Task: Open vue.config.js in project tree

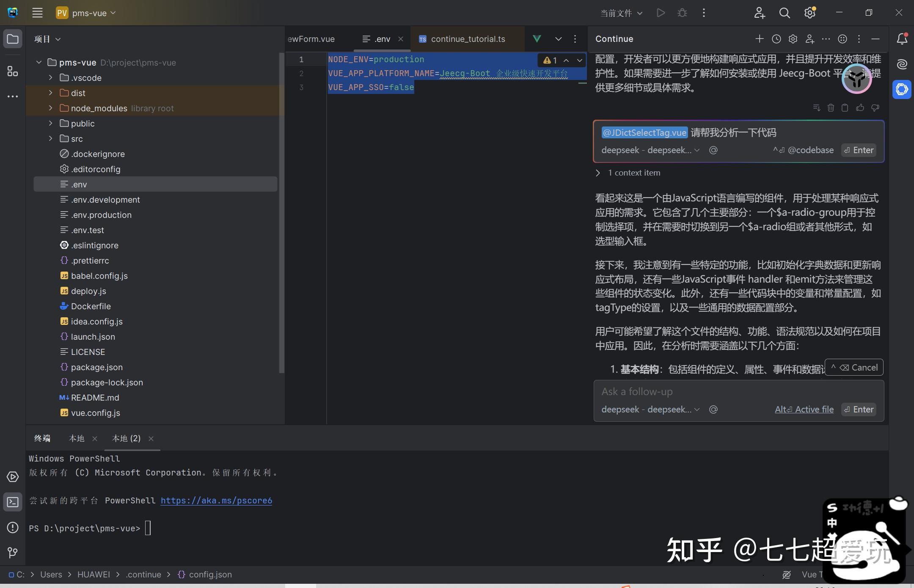Action: click(x=95, y=412)
